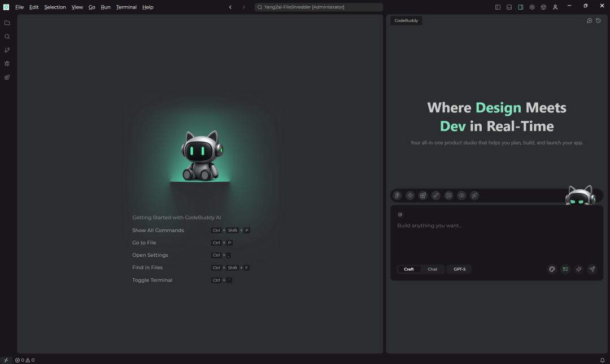This screenshot has width=610, height=364.
Task: Toggle the primary left sidebar layout icon
Action: (x=498, y=7)
